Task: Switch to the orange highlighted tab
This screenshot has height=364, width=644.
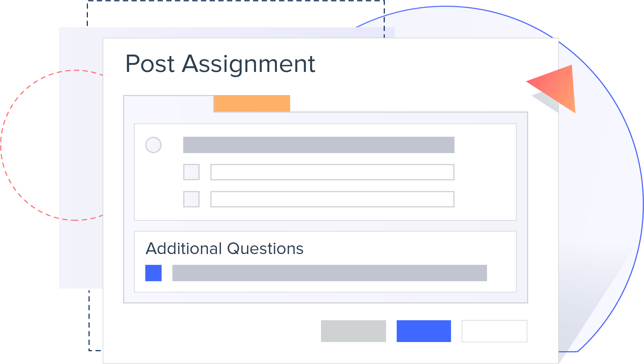Action: click(252, 103)
